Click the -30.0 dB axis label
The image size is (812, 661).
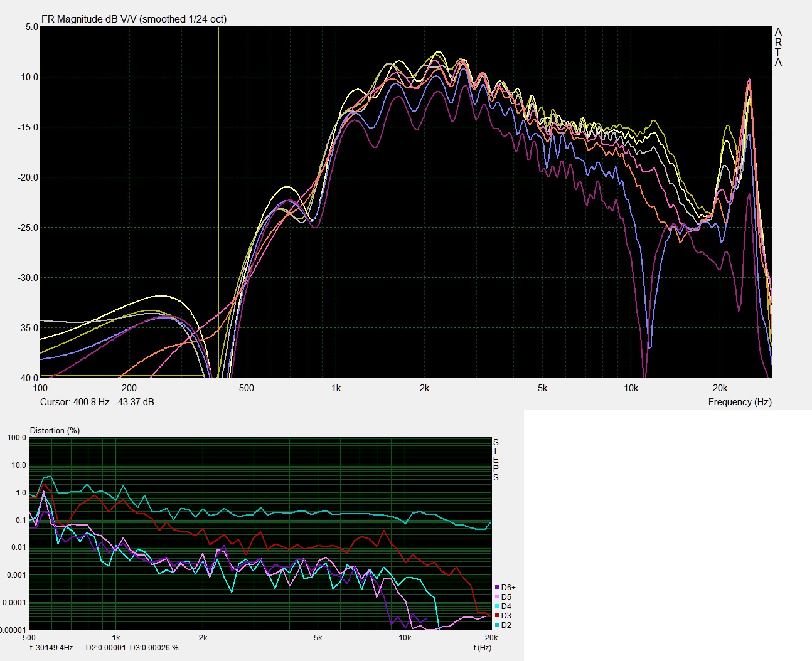click(x=28, y=278)
